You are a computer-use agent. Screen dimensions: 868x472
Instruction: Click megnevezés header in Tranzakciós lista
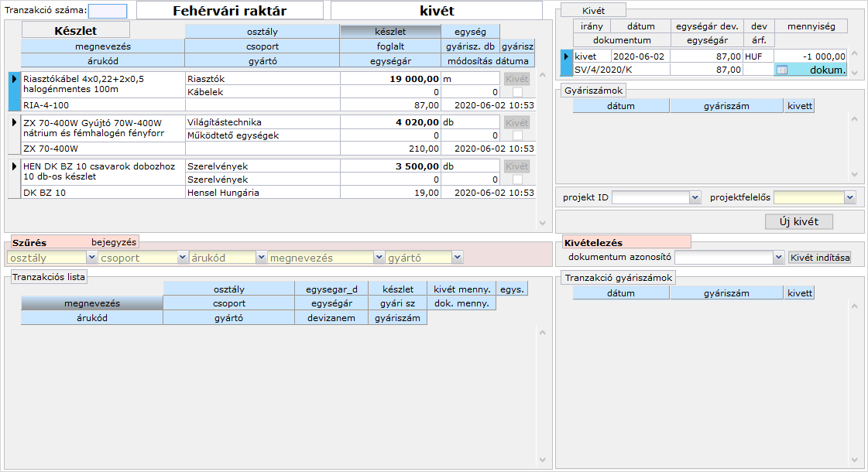coord(91,303)
